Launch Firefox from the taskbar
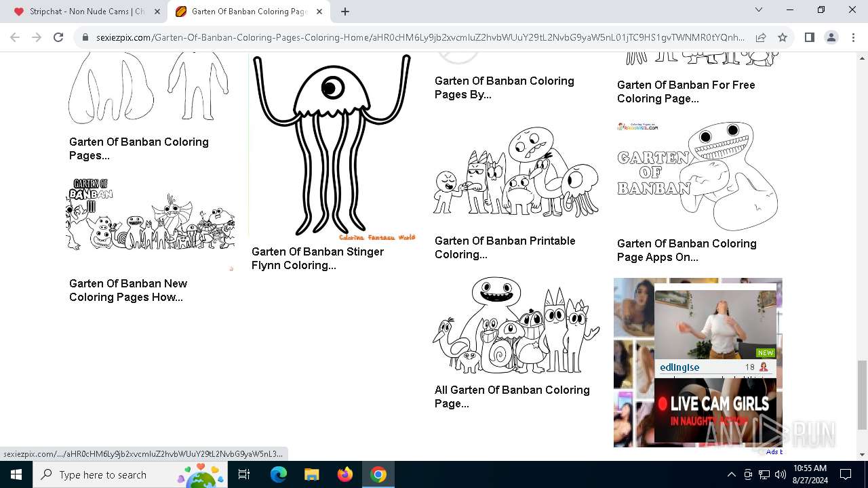The image size is (868, 488). pos(344,474)
